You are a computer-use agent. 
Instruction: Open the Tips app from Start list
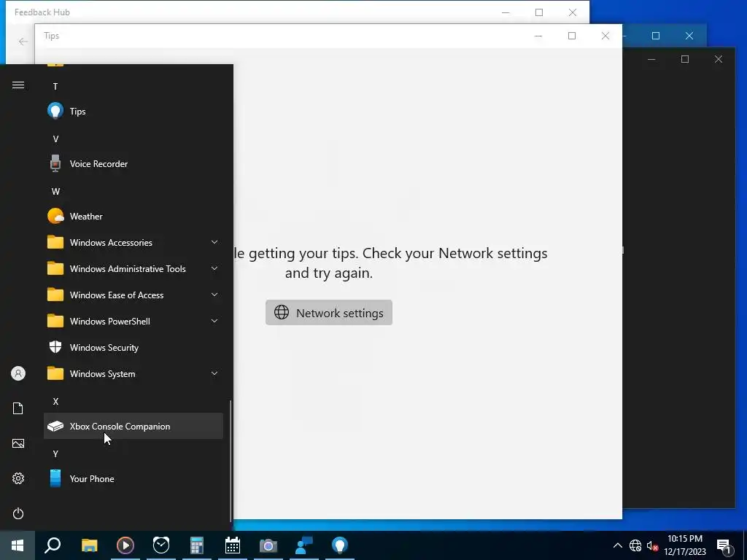point(133,112)
